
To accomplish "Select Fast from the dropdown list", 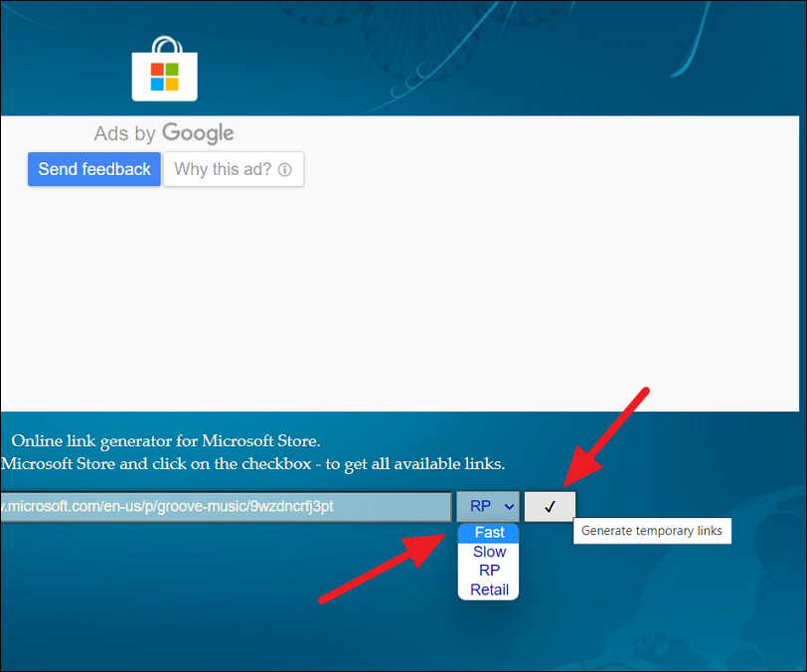I will point(488,533).
